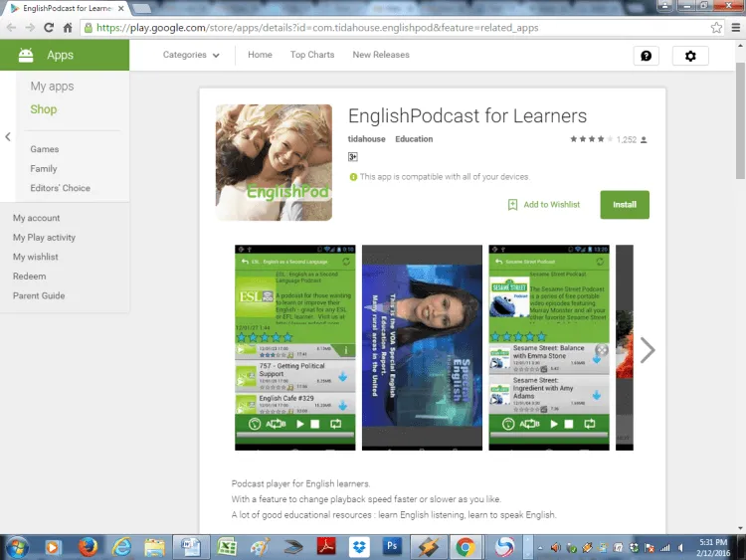Open Paint from the taskbar
Viewport: 746px width, 560px height.
pos(260,548)
